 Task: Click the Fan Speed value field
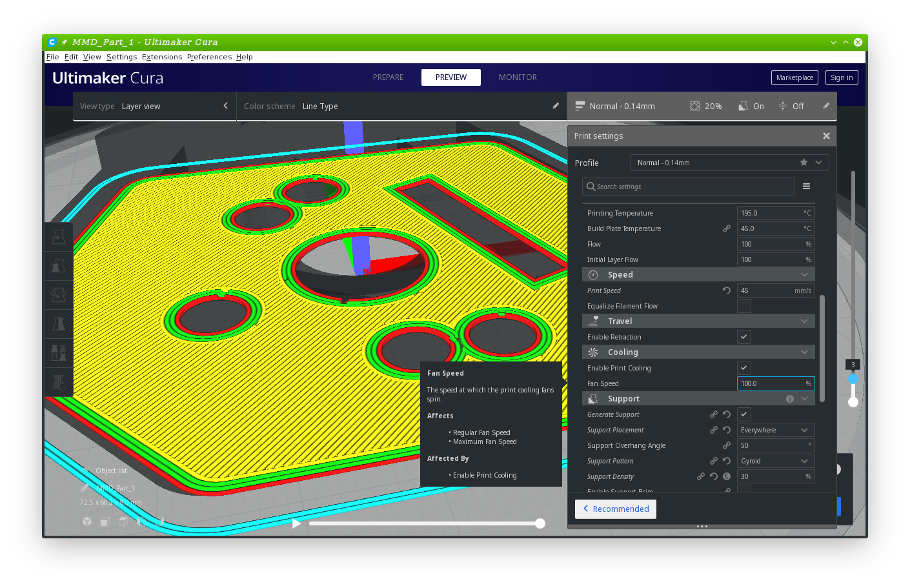[776, 383]
